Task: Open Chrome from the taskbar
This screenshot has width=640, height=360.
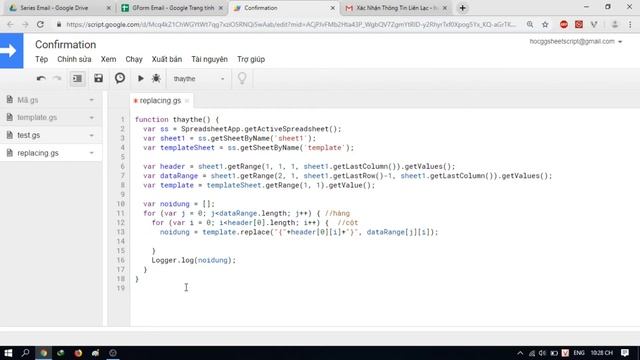Action: [43, 353]
